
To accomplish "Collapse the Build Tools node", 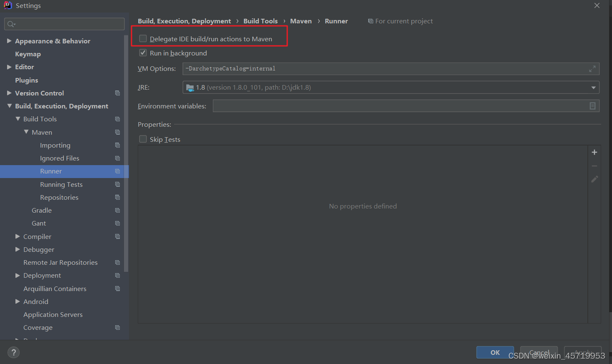I will [x=18, y=119].
